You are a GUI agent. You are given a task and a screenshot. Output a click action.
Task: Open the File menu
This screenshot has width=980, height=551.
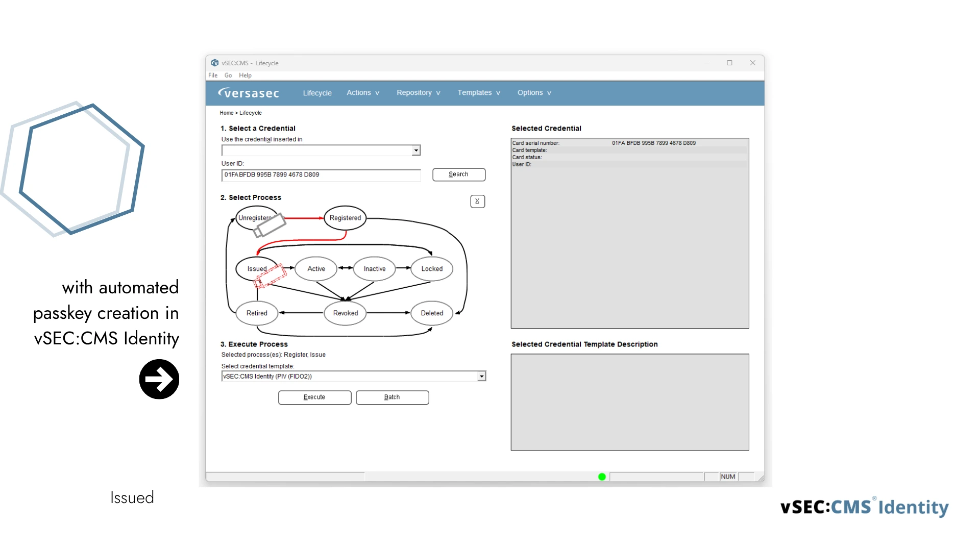click(x=213, y=76)
